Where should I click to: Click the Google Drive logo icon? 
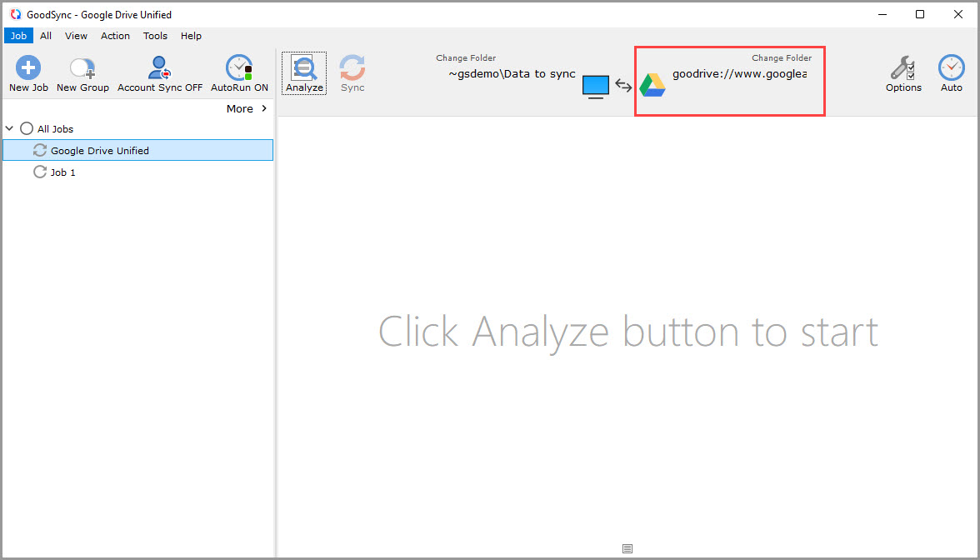click(x=652, y=85)
